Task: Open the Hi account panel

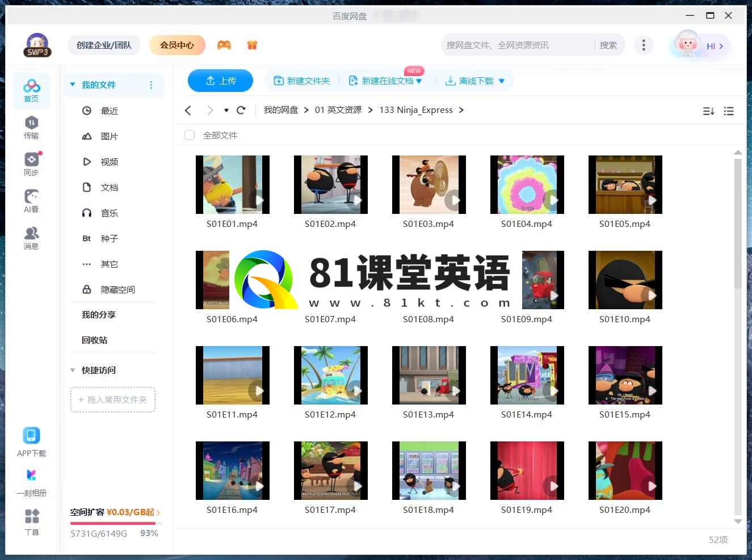Action: (700, 45)
